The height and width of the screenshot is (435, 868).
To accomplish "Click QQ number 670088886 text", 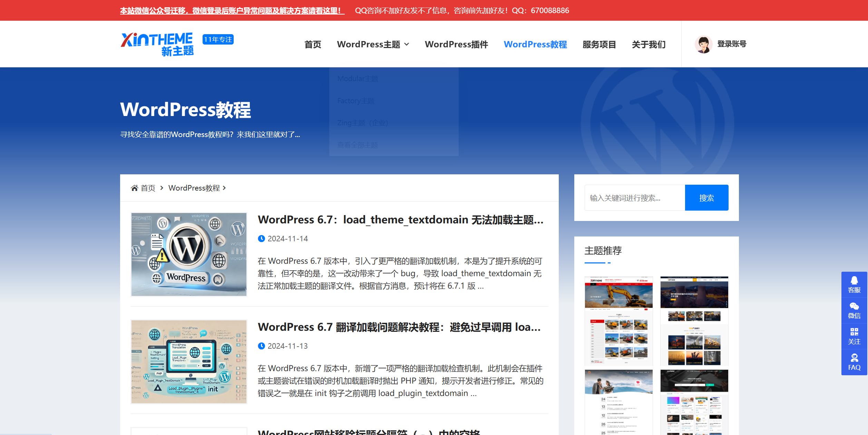I will click(550, 11).
